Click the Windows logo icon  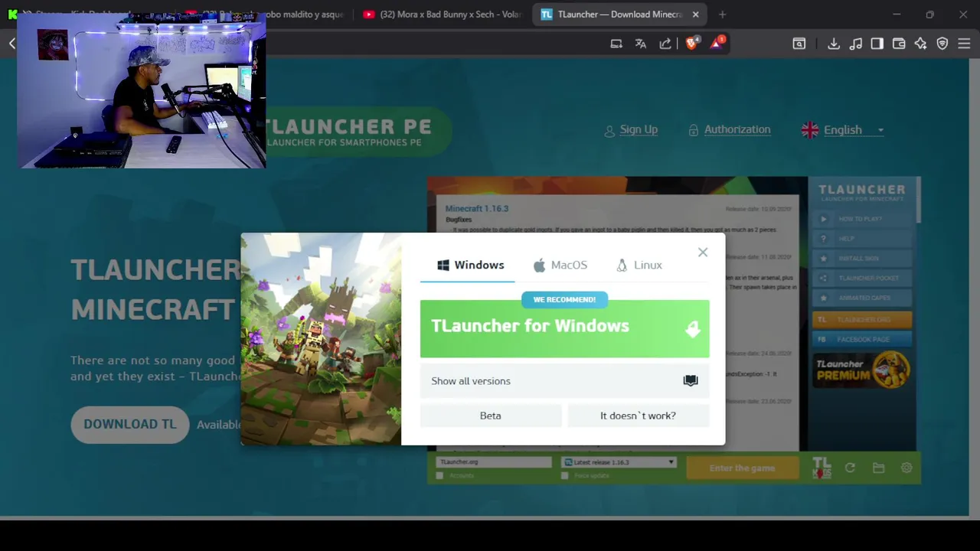tap(443, 265)
